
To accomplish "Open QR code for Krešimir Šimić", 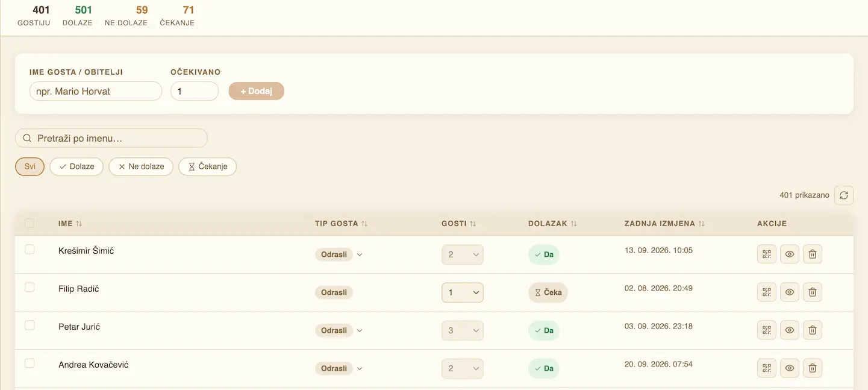I will tap(767, 254).
